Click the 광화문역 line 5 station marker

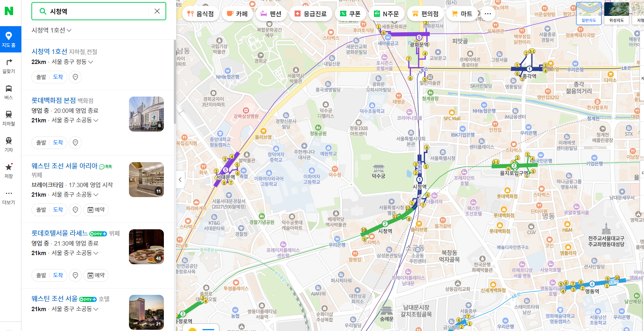(x=419, y=37)
